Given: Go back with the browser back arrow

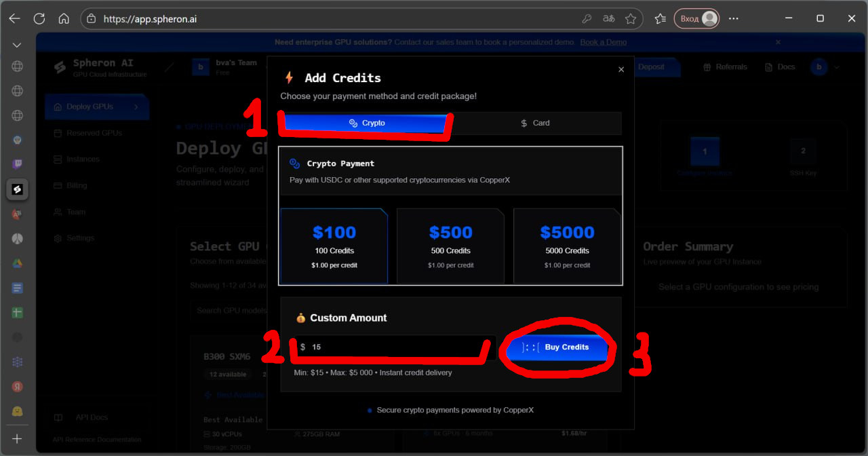Looking at the screenshot, I should 14,18.
